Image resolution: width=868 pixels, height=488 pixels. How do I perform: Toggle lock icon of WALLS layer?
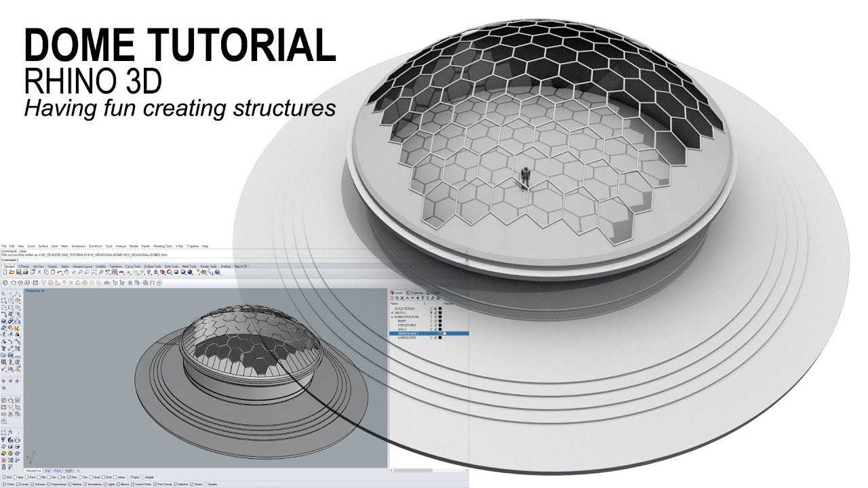(435, 329)
